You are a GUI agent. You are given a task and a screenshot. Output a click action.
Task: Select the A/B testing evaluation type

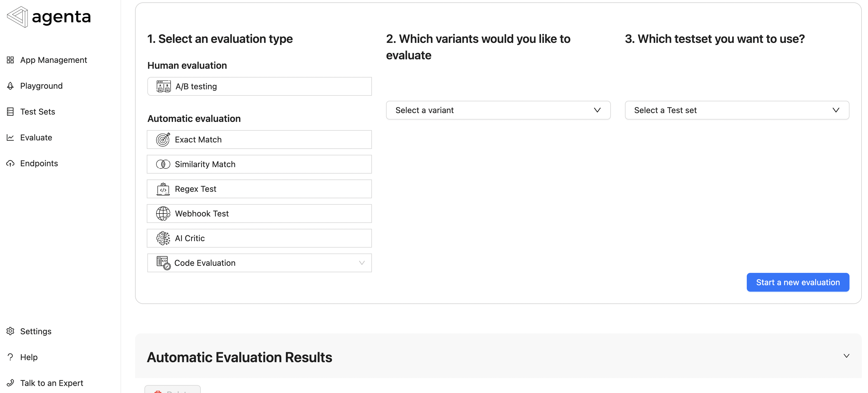pyautogui.click(x=259, y=86)
